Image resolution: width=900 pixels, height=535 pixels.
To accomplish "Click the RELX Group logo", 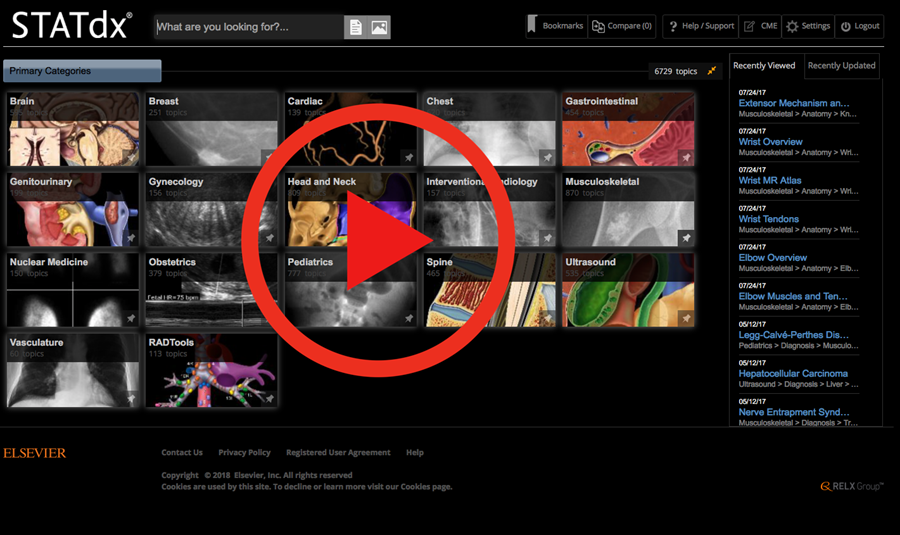I will coord(852,486).
